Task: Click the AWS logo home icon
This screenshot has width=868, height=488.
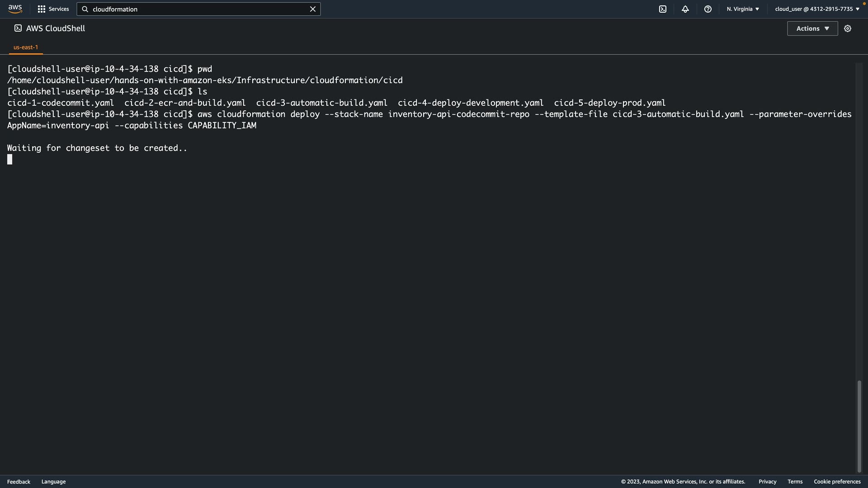Action: point(15,9)
